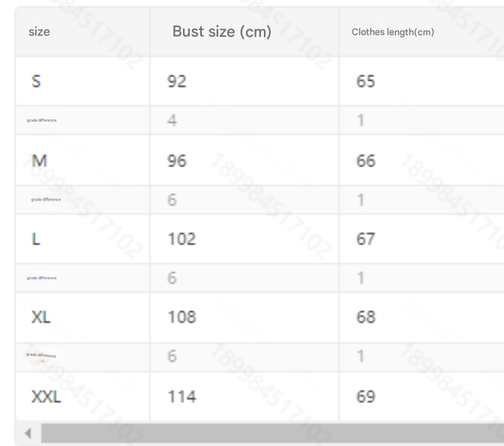Click the clothes length value 66
The width and height of the screenshot is (504, 446).
click(366, 160)
